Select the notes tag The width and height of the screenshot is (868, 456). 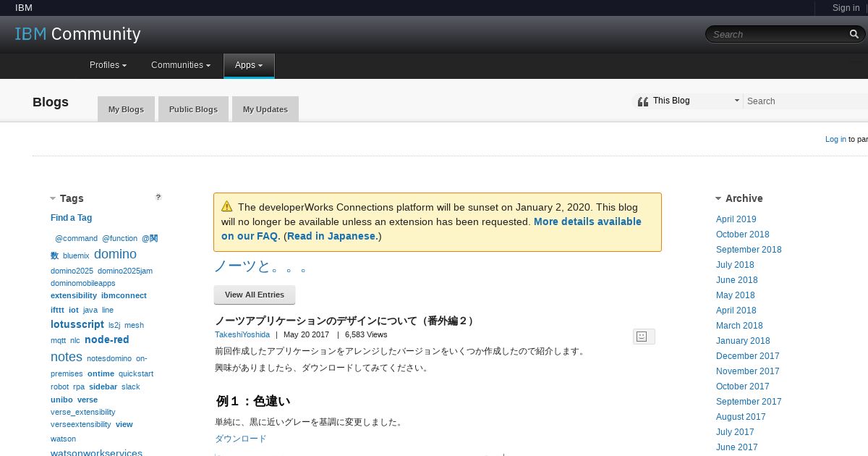(x=67, y=357)
